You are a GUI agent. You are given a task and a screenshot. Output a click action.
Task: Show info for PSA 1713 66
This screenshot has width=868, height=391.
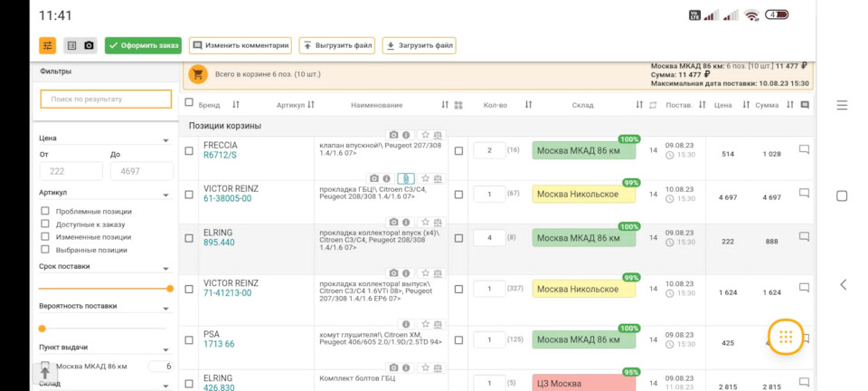click(x=406, y=324)
